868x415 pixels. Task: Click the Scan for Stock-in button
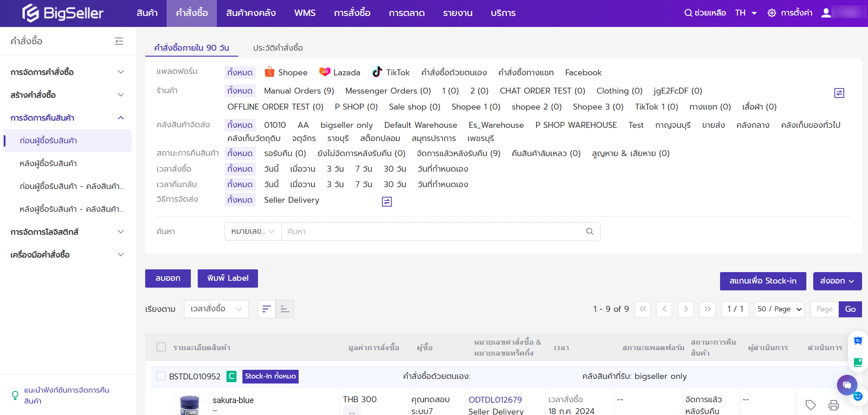(763, 281)
